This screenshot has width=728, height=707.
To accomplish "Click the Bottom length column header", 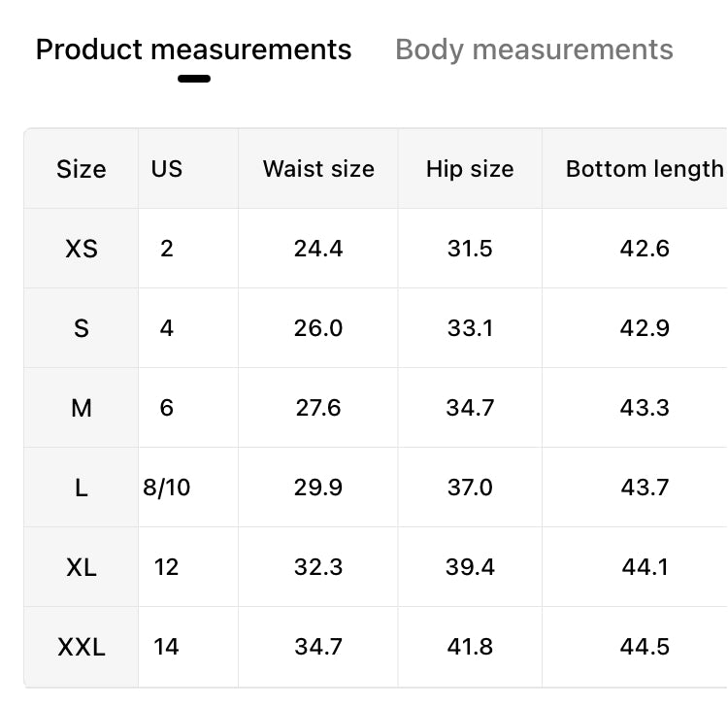I will (645, 169).
